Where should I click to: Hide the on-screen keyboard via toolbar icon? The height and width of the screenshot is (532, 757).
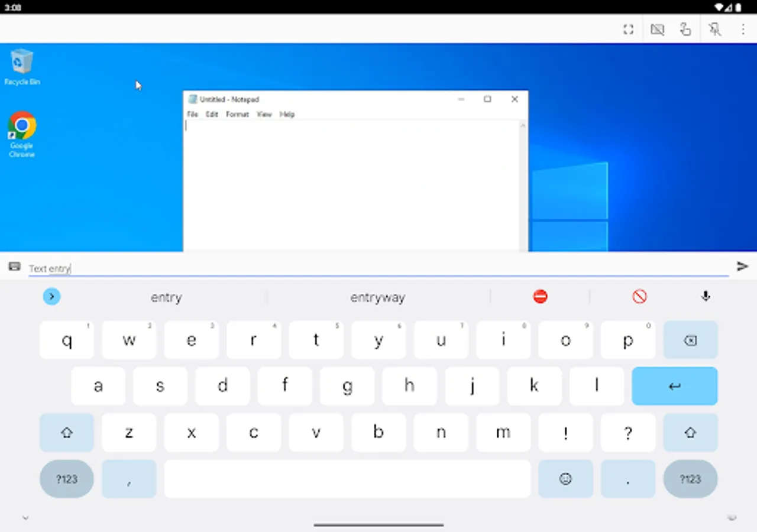point(657,29)
